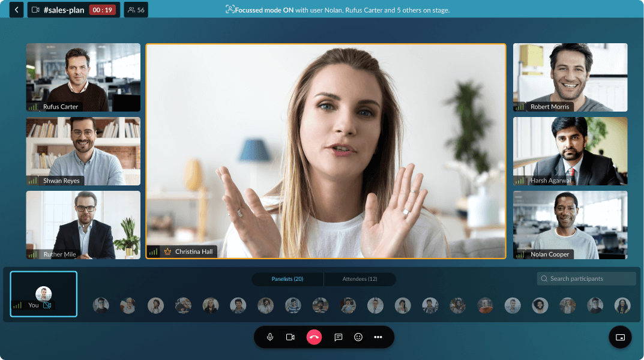Mute the microphone in call controls
Viewport: 644px width, 360px height.
click(x=270, y=337)
